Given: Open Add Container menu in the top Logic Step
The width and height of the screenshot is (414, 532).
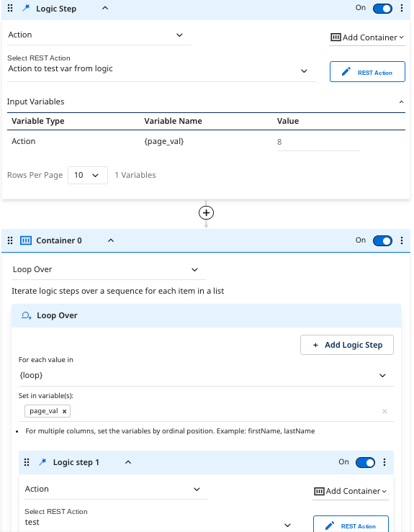Looking at the screenshot, I should [367, 37].
